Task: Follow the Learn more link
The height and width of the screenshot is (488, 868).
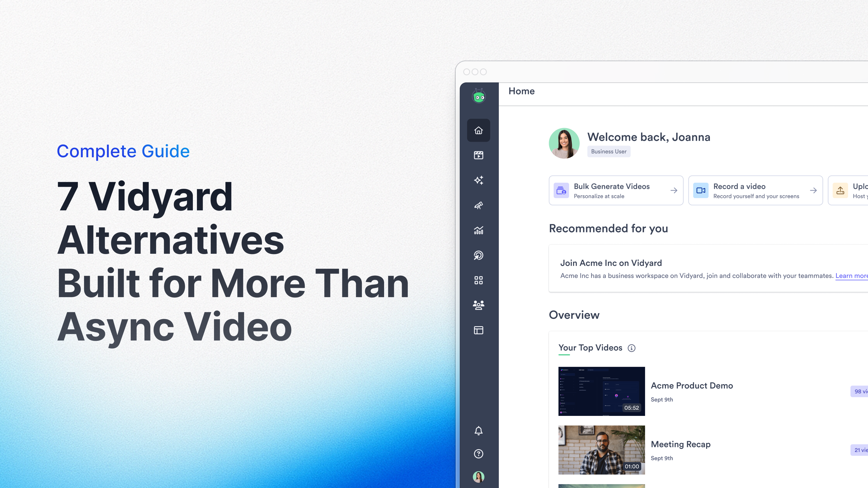Action: click(x=851, y=276)
